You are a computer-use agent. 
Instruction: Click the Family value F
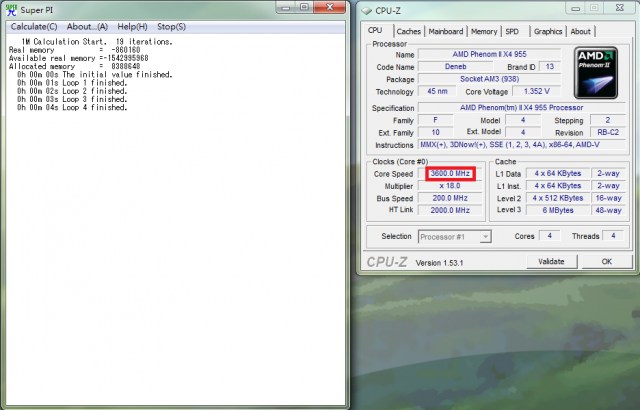pyautogui.click(x=436, y=120)
